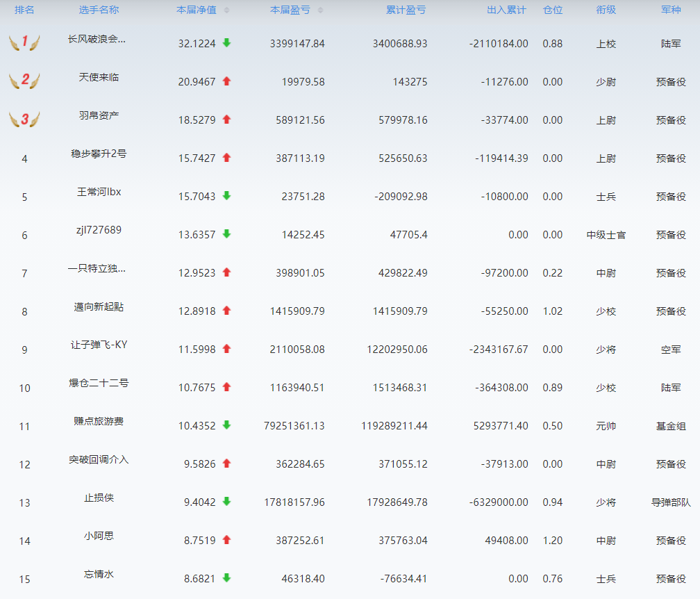Click profit value 79251361.13

tap(294, 426)
